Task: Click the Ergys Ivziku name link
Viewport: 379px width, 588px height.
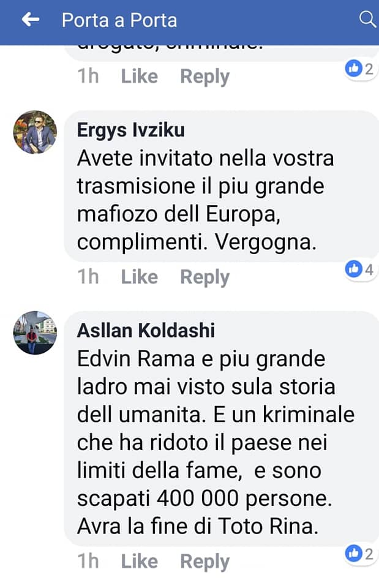Action: tap(131, 130)
